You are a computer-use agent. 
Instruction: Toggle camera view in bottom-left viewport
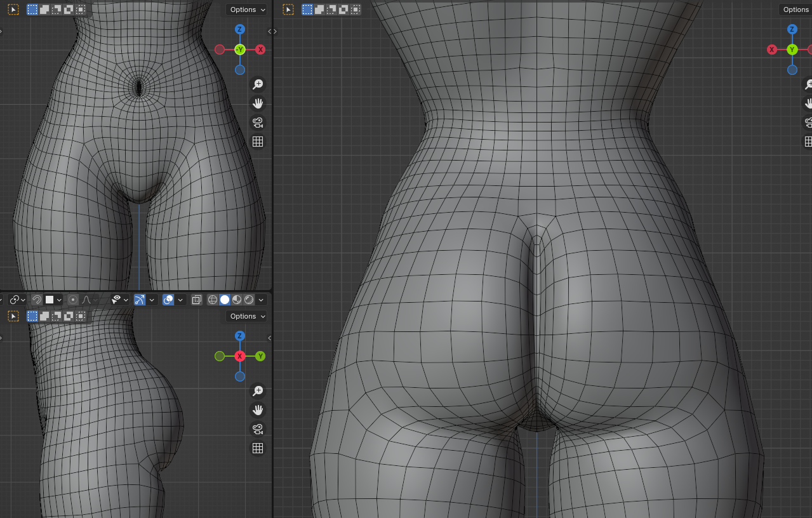coord(258,429)
